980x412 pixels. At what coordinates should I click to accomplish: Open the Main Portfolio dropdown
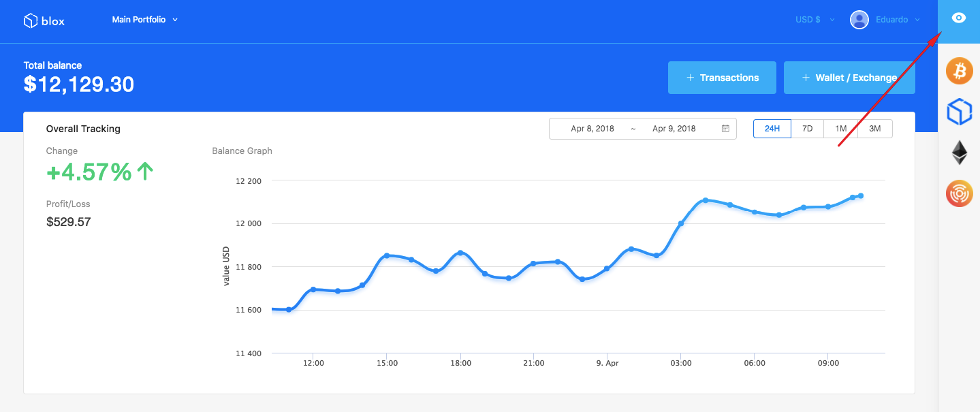coord(145,20)
